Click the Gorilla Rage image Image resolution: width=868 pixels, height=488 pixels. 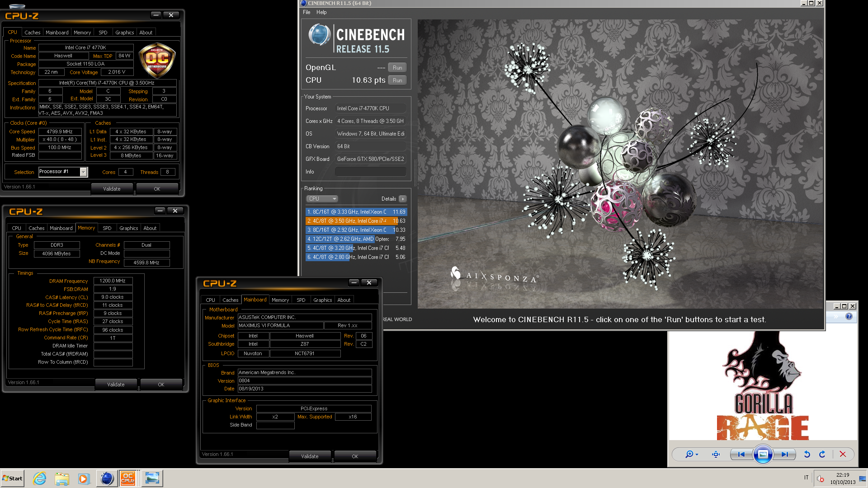763,385
